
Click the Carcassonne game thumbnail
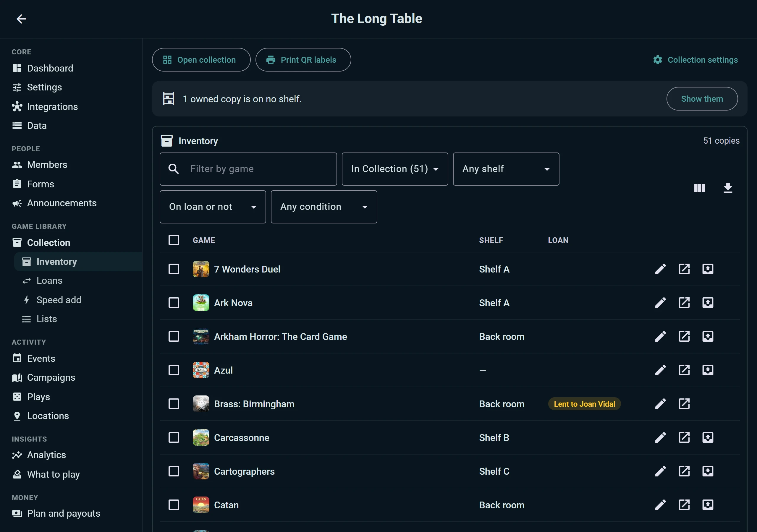pos(201,437)
